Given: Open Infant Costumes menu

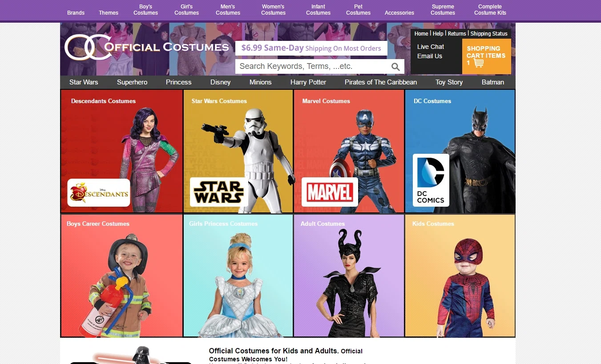Looking at the screenshot, I should coord(318,10).
